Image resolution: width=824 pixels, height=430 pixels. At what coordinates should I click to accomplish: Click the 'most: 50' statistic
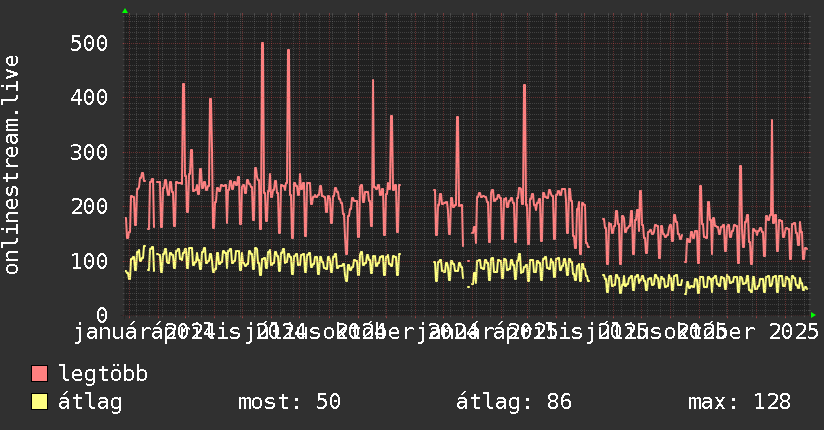pyautogui.click(x=289, y=402)
